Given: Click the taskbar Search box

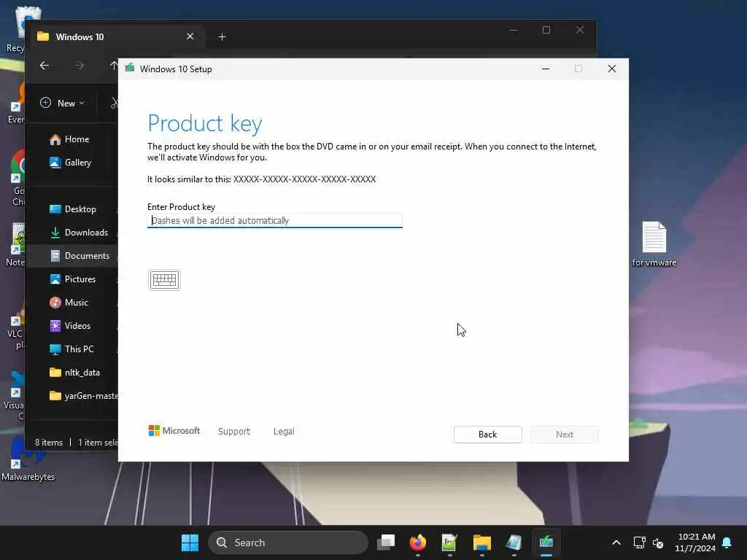Looking at the screenshot, I should (288, 542).
